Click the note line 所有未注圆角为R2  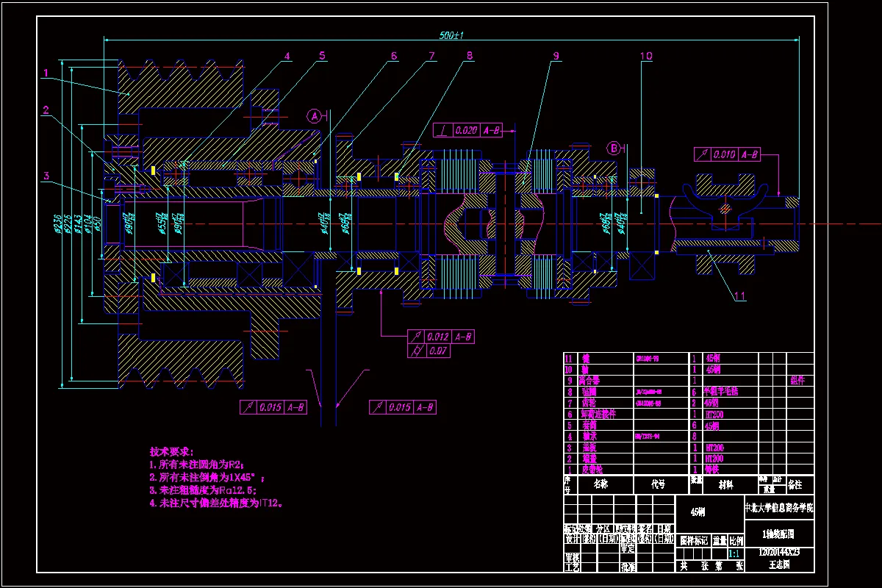click(196, 465)
